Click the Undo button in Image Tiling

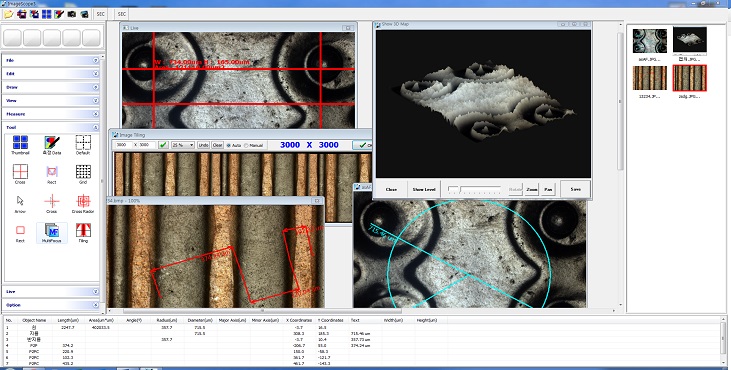pyautogui.click(x=203, y=145)
